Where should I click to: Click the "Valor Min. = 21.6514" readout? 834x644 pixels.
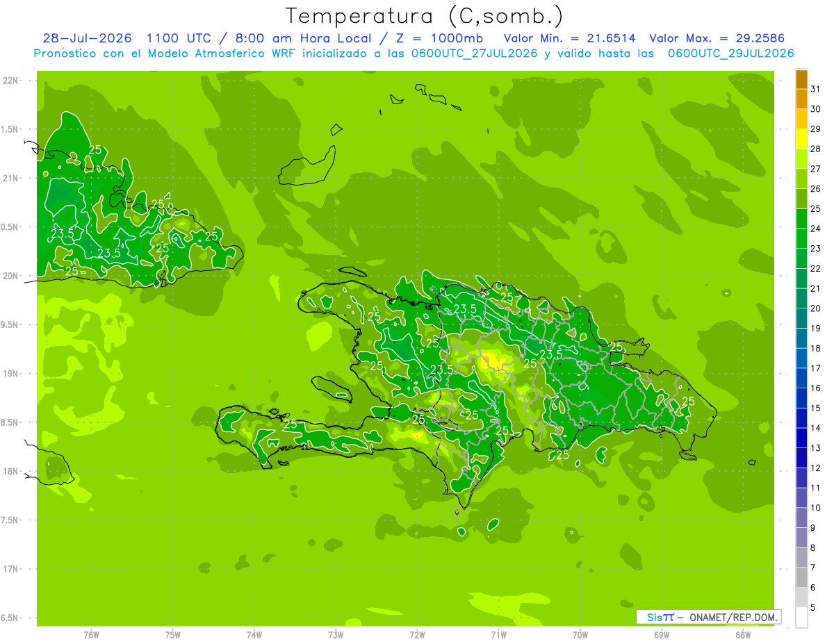tap(569, 39)
